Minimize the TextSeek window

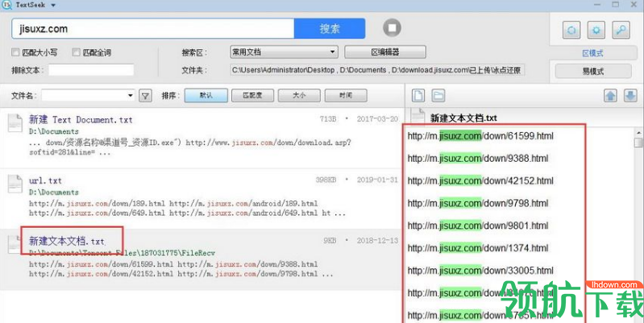click(596, 5)
